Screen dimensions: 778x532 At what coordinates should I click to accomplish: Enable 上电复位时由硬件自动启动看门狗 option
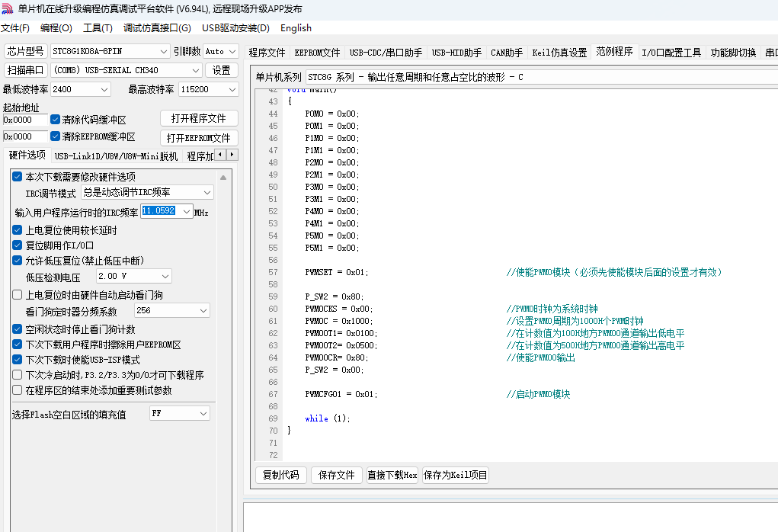(18, 295)
